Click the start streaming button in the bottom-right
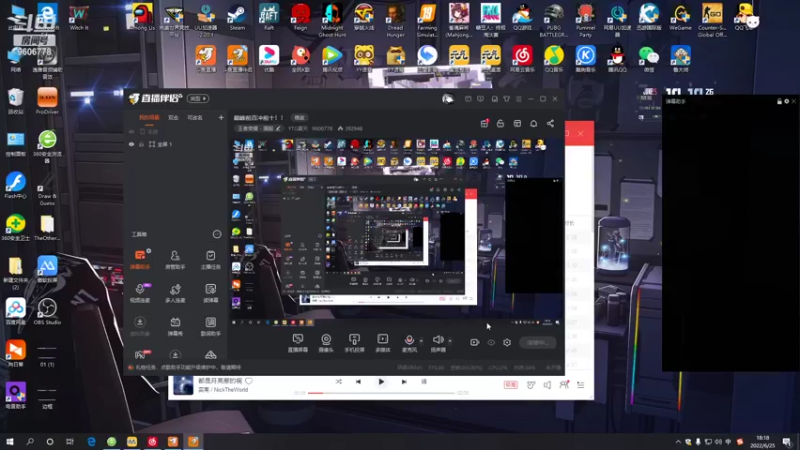Viewport: 800px width, 450px height. [x=538, y=343]
